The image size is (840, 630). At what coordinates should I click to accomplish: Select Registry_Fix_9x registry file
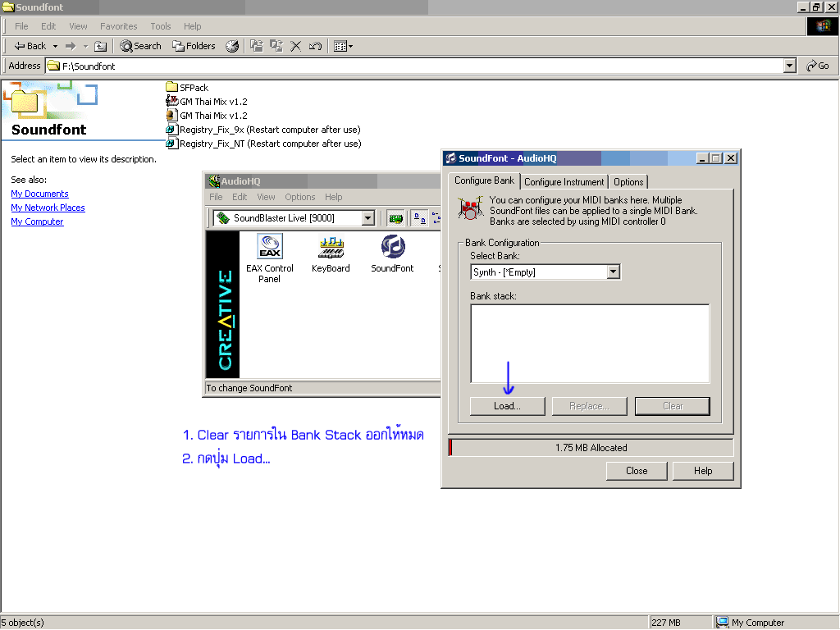263,129
